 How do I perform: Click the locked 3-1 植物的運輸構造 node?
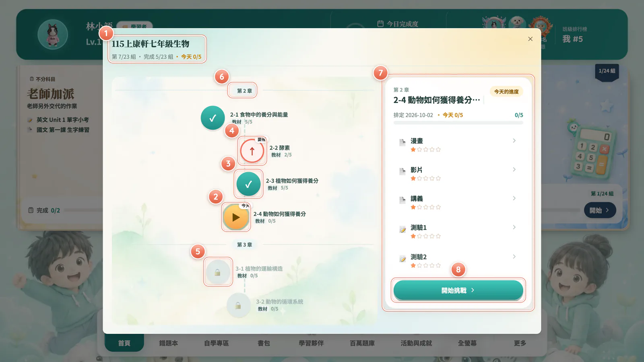(218, 272)
